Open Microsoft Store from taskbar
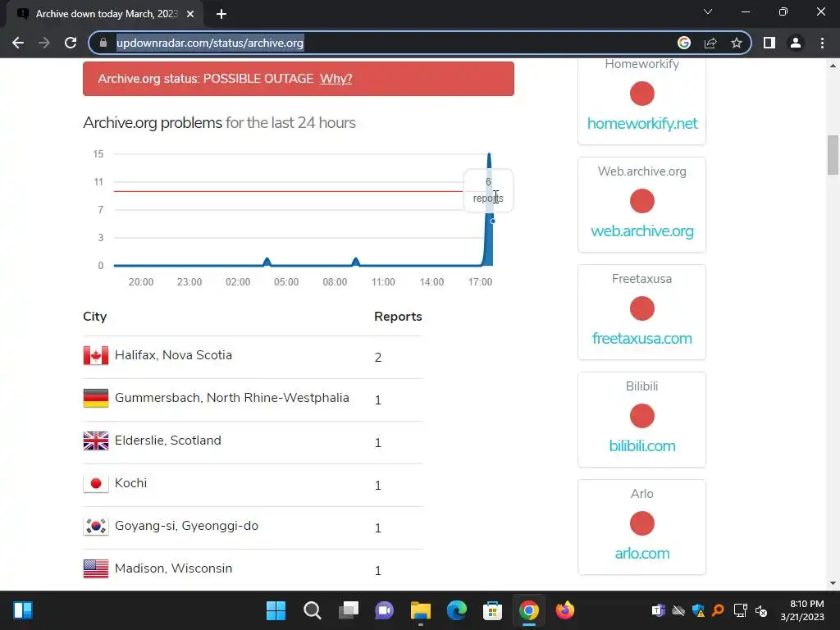840x630 pixels. pyautogui.click(x=492, y=610)
